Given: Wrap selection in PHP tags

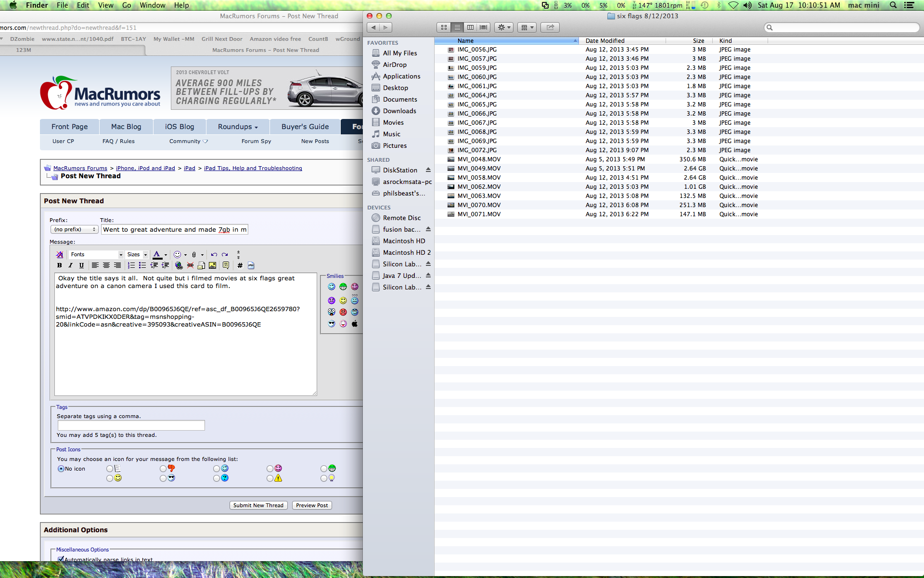Looking at the screenshot, I should 251,265.
